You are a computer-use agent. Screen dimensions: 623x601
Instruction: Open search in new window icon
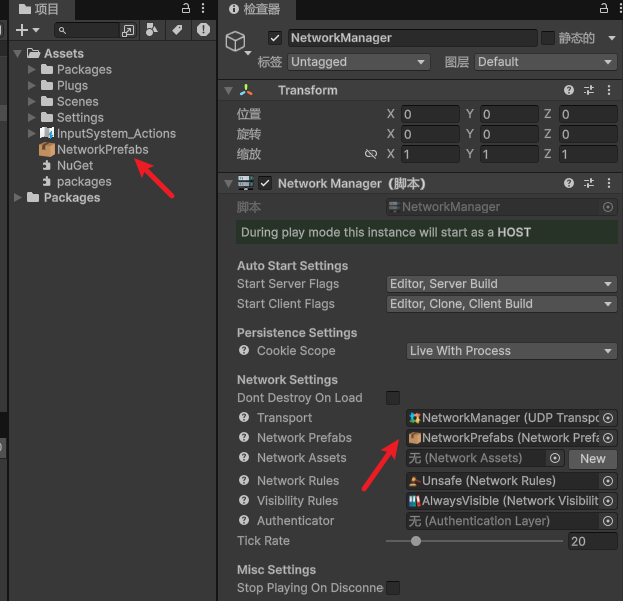coord(128,31)
